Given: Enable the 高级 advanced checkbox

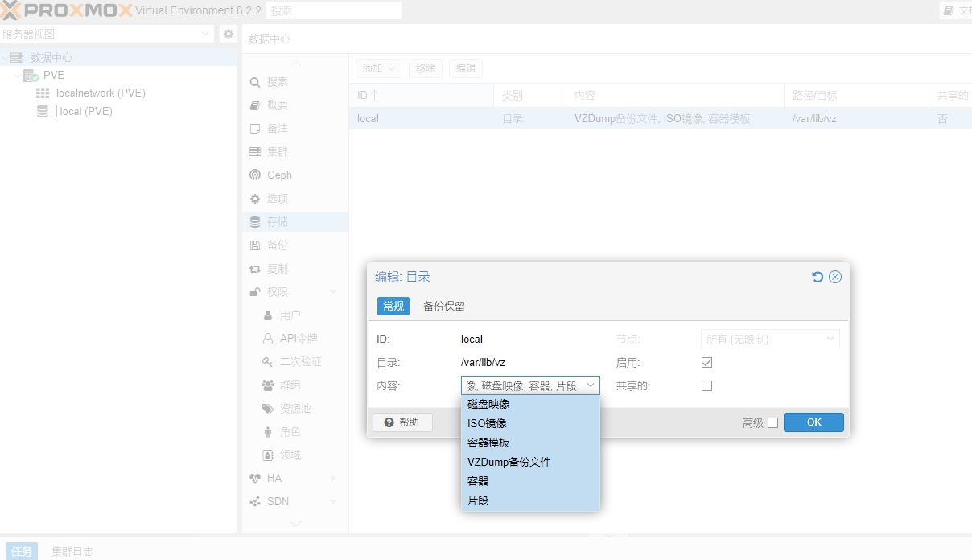Looking at the screenshot, I should 772,422.
